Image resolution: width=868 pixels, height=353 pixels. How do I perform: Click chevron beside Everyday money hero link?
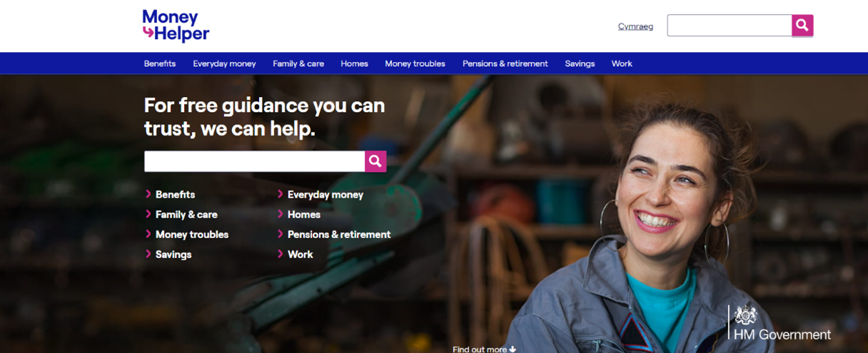(x=281, y=194)
